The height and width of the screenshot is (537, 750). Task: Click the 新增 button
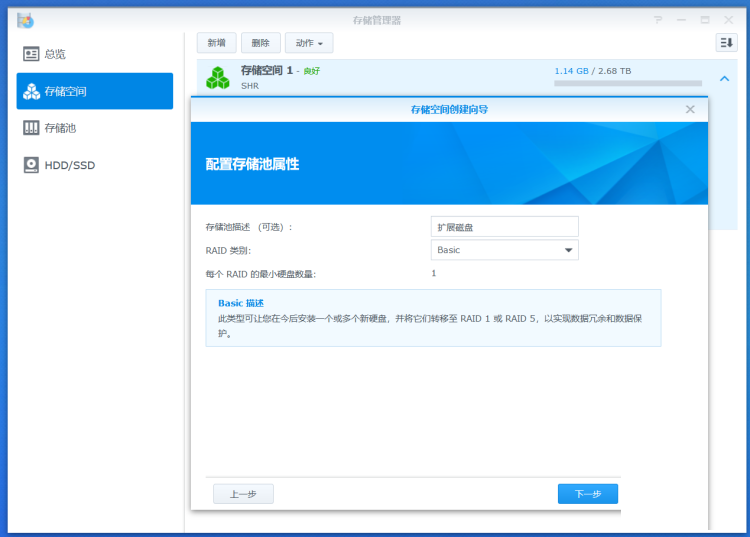[217, 43]
